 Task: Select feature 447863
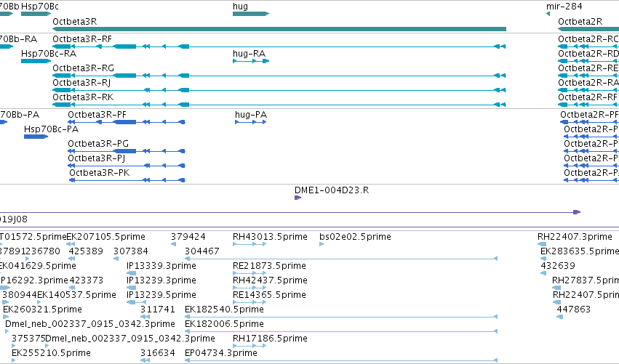574,310
